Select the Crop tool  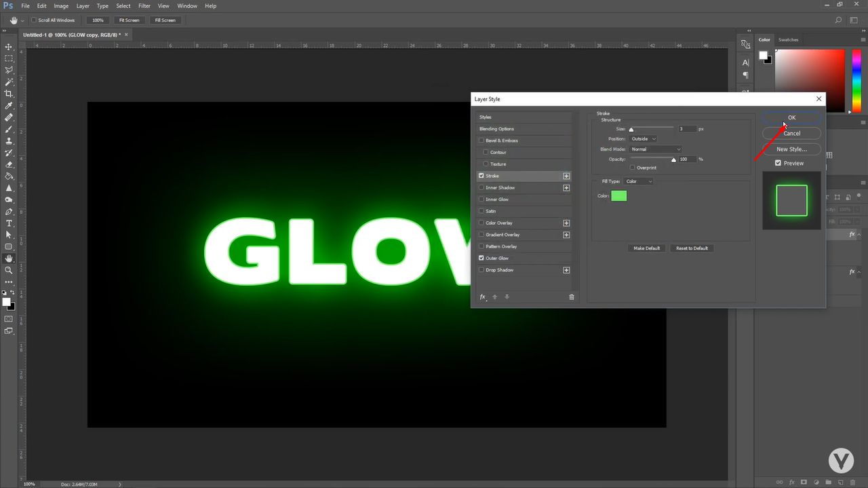click(9, 94)
